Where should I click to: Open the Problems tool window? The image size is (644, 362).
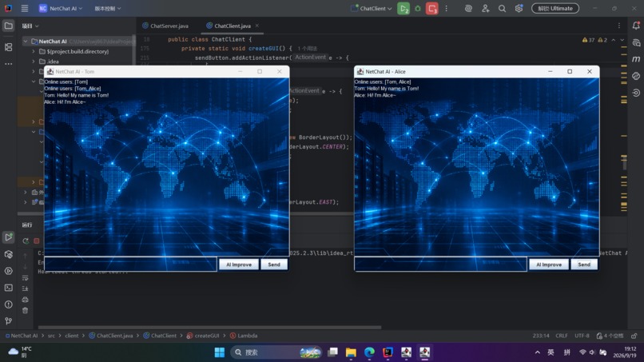8,304
